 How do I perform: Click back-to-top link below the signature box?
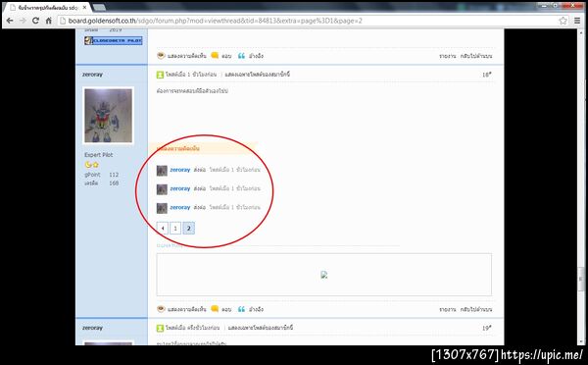tap(476, 309)
